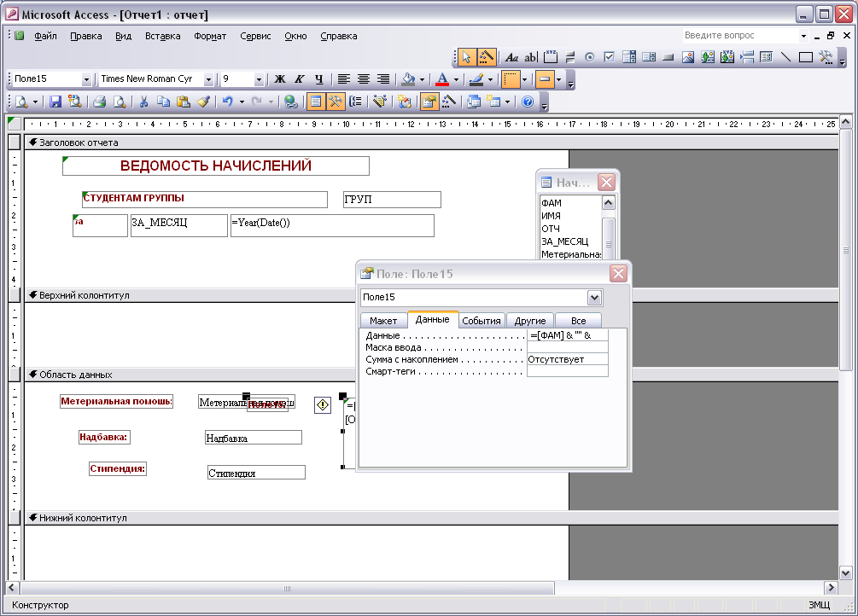Switch to the Макет tab
Image resolution: width=858 pixels, height=616 pixels.
383,321
